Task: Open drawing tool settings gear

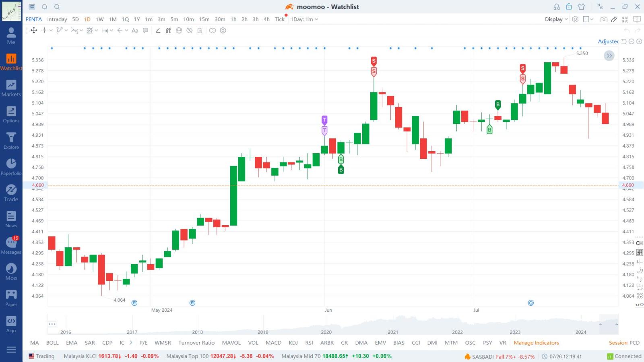Action: coord(223,31)
